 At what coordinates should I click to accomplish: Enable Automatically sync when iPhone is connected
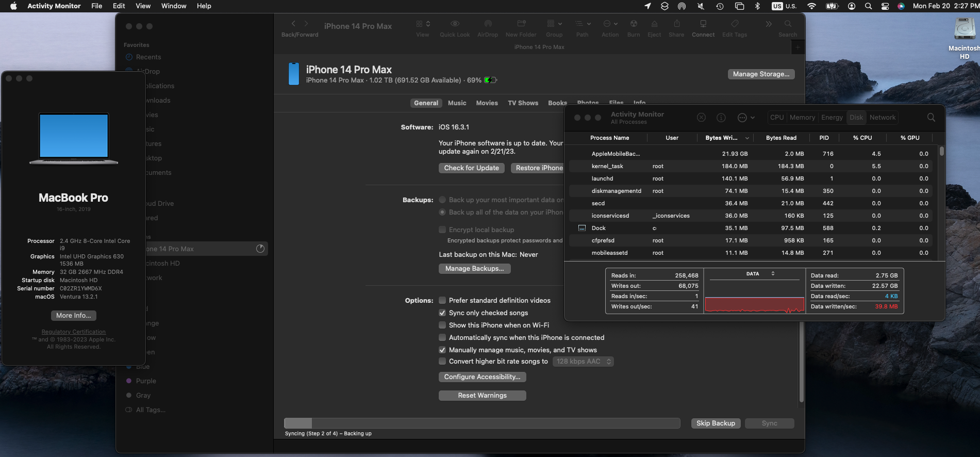pos(442,338)
